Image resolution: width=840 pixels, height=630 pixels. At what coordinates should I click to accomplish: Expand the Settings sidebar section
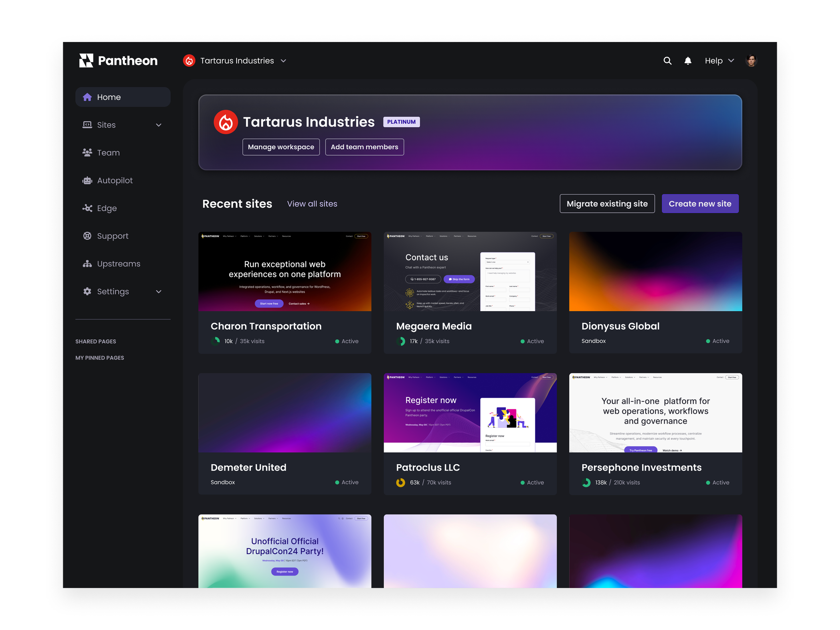(159, 291)
